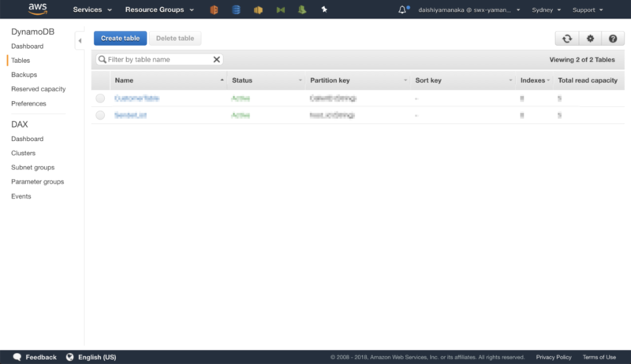Viewport: 631px width, 364px height.
Task: Sort by the Status column header
Action: coord(267,80)
